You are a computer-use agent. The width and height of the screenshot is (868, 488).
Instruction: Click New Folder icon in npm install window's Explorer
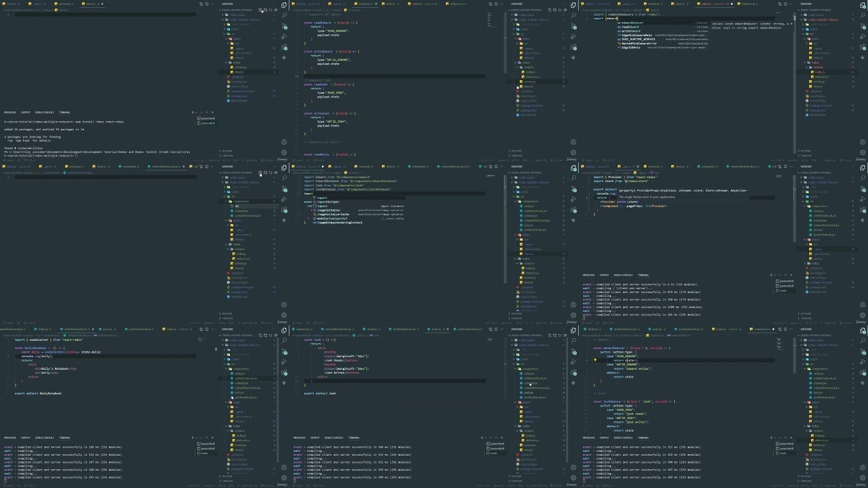click(x=265, y=10)
